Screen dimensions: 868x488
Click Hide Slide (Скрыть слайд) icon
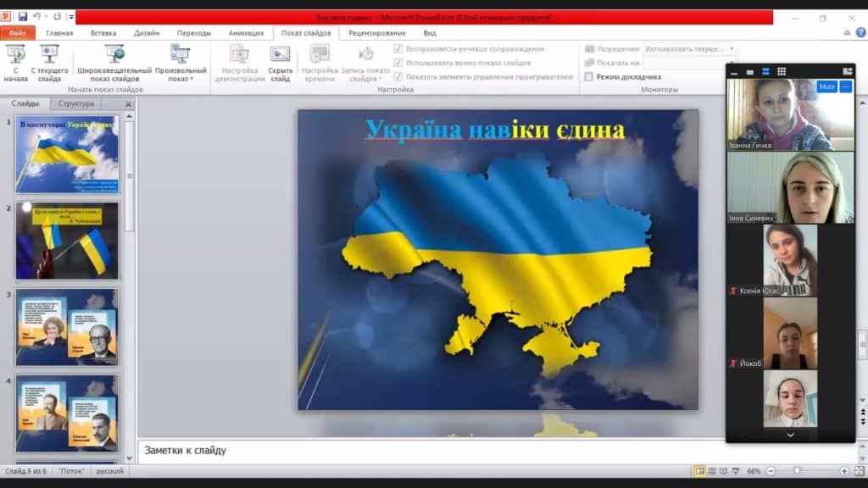coord(281,63)
